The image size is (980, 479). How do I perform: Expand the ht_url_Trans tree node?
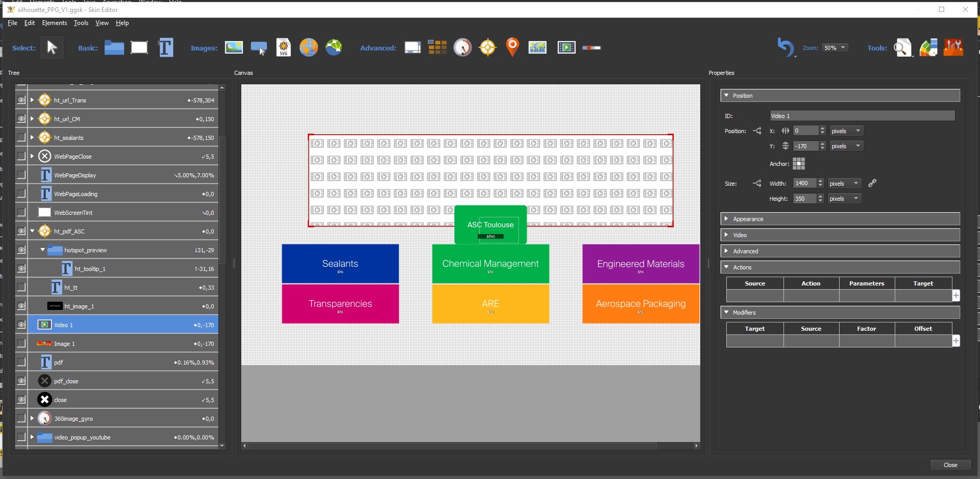(32, 100)
